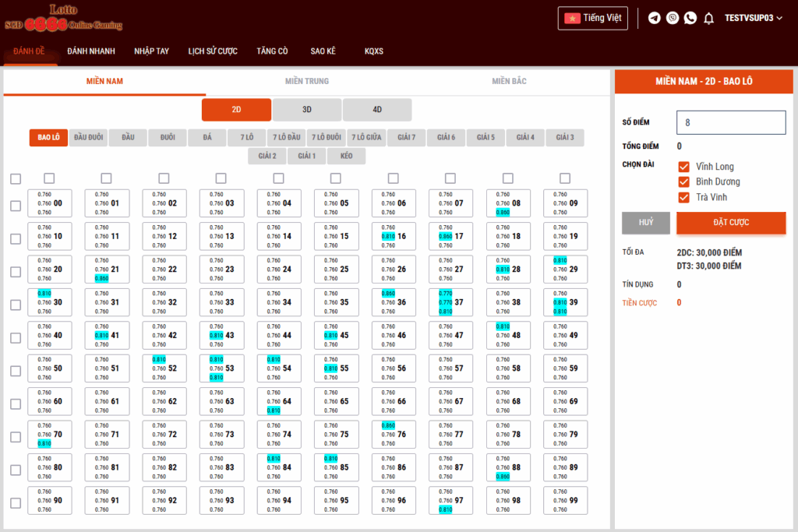
Task: Choose the 7 LÔ ĐẦU bet option
Action: 287,137
